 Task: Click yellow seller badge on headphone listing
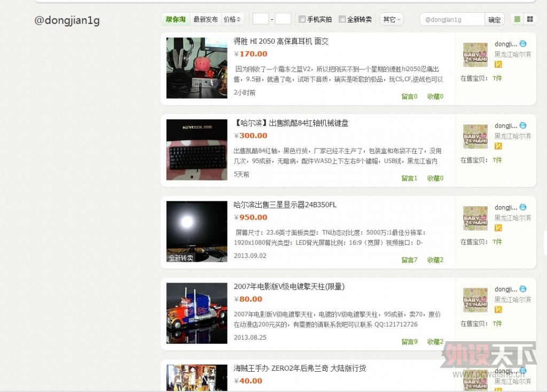click(x=498, y=64)
